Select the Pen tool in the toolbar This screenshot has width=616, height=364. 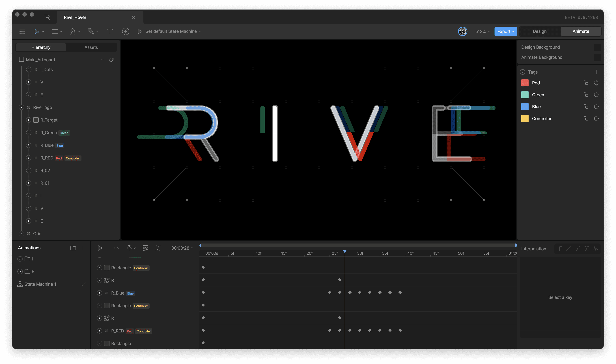pyautogui.click(x=73, y=31)
